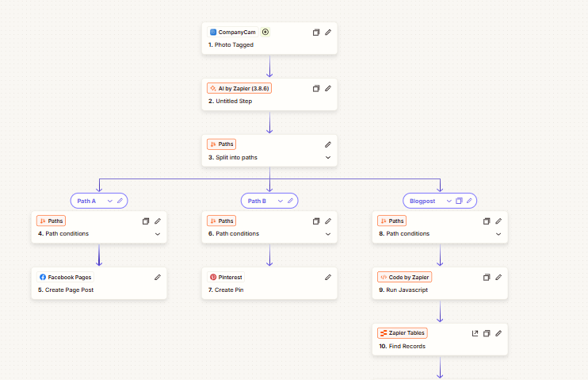Duplicate the Run Javascript step
The image size is (588, 380).
(487, 278)
